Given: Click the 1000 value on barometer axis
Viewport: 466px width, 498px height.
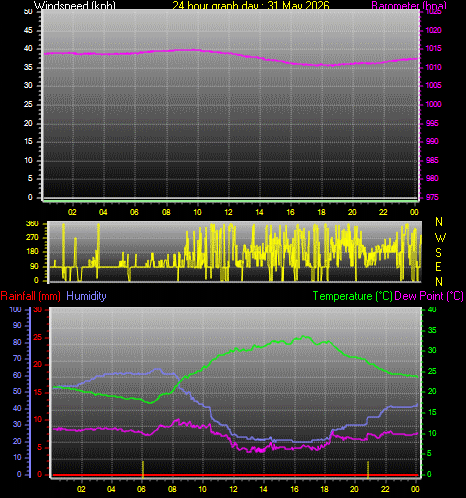Looking at the screenshot, I should click(433, 104).
